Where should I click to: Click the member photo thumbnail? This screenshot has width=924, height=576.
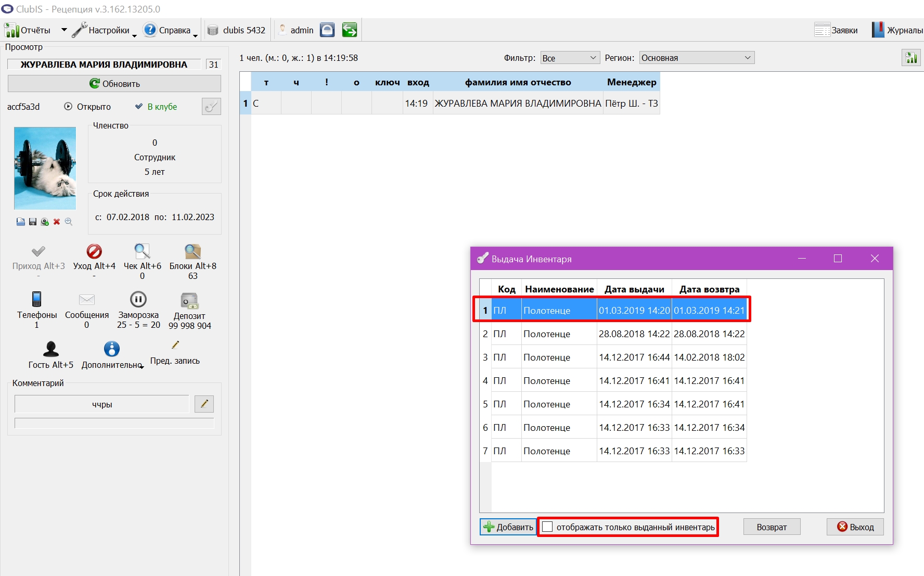click(45, 168)
